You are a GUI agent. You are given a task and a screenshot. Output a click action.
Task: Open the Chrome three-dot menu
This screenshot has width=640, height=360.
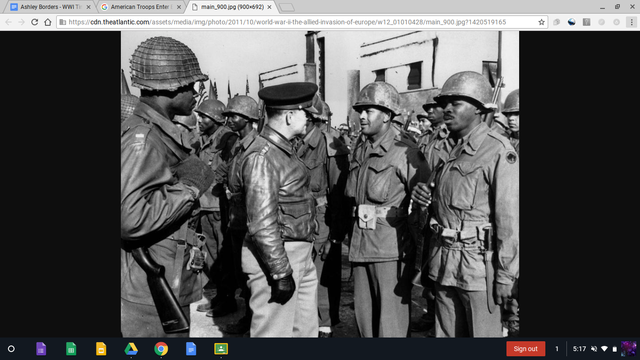coord(631,22)
